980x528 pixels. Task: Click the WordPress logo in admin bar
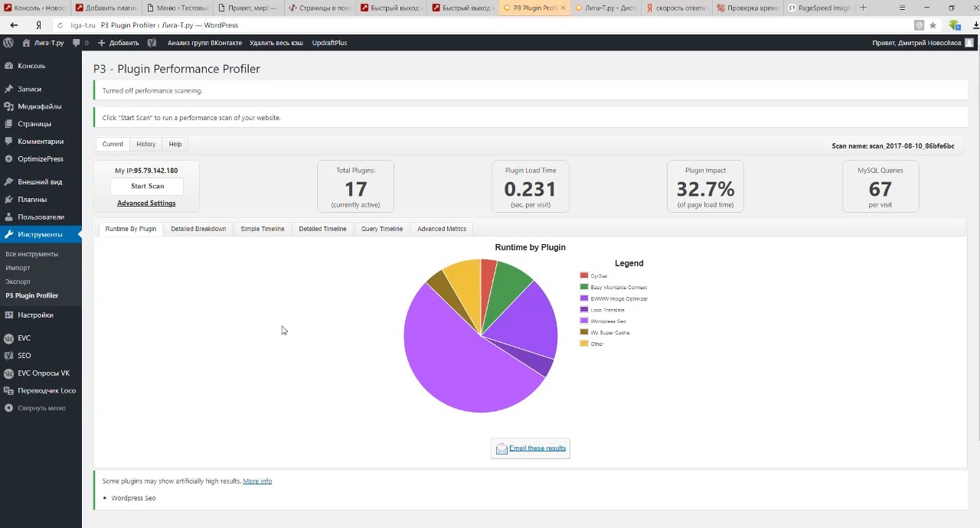tap(8, 43)
